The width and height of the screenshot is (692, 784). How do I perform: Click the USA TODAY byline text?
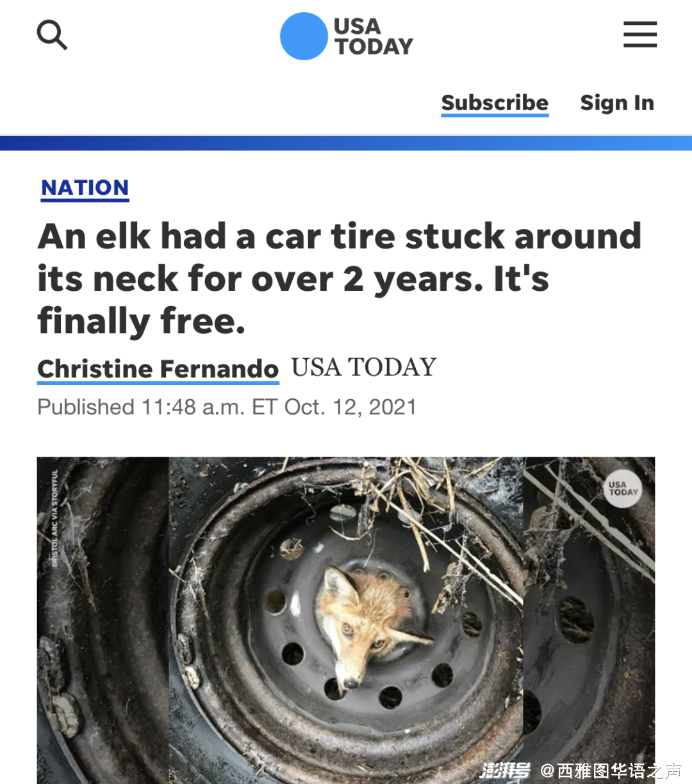363,368
